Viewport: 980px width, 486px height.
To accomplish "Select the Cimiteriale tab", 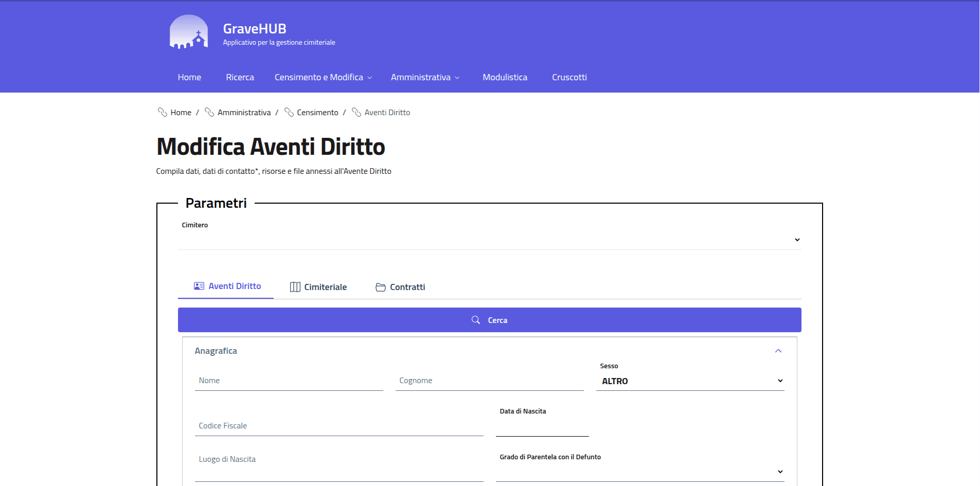I will [x=326, y=287].
